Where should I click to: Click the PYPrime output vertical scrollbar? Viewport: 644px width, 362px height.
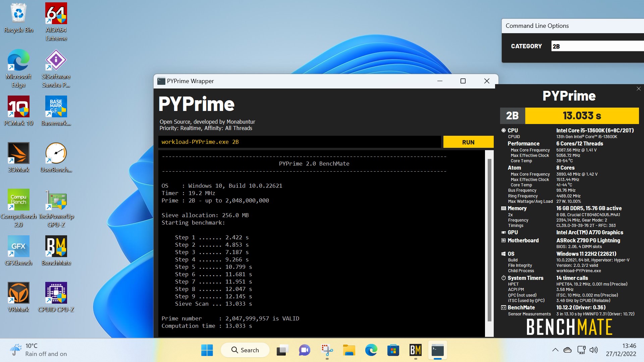point(489,240)
